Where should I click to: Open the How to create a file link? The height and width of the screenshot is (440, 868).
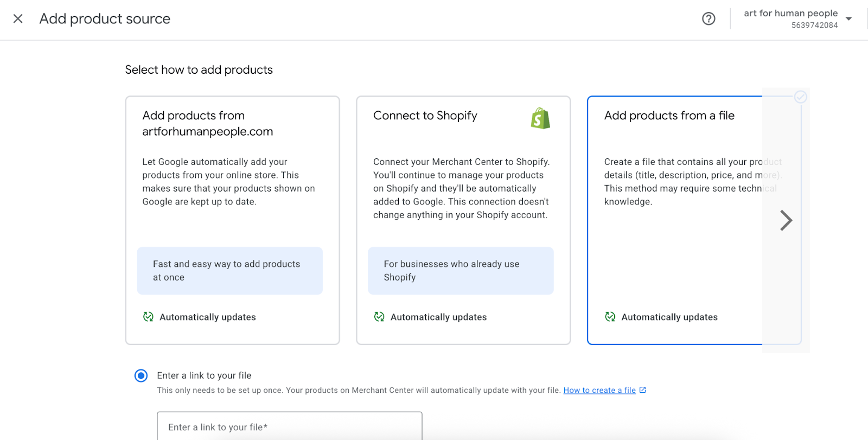tap(599, 390)
